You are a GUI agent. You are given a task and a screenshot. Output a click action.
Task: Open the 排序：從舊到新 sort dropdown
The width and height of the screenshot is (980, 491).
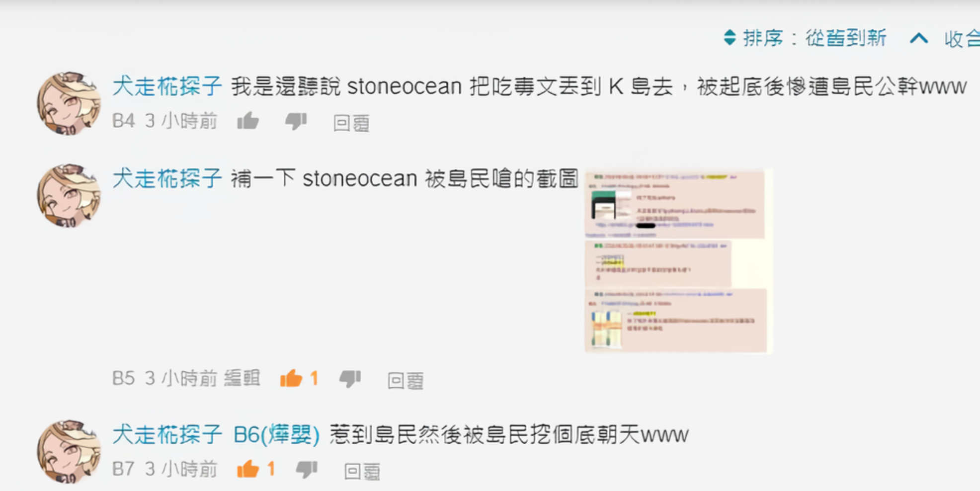[x=805, y=38]
